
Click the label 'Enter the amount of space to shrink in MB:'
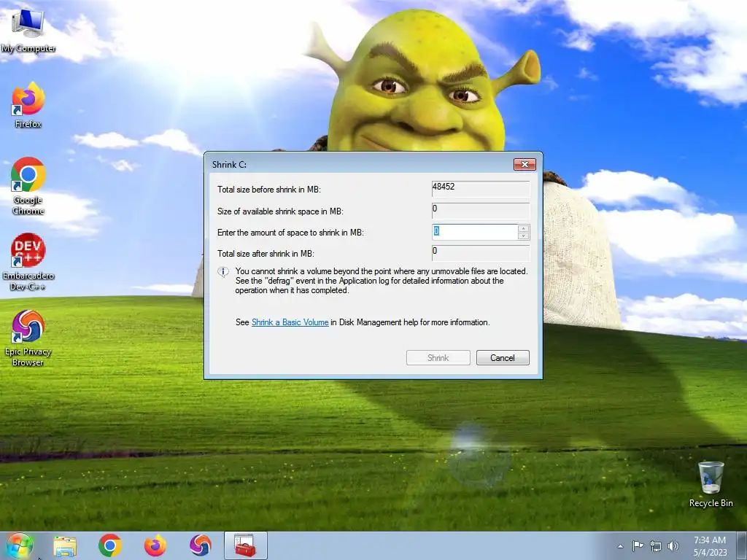point(290,233)
